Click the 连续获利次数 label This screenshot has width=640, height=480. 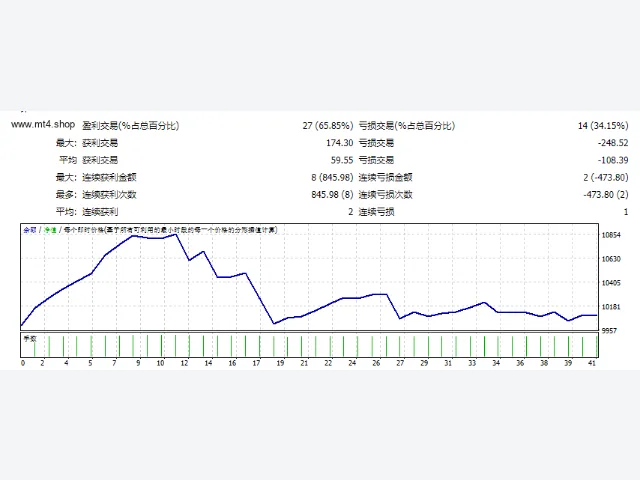(109, 194)
